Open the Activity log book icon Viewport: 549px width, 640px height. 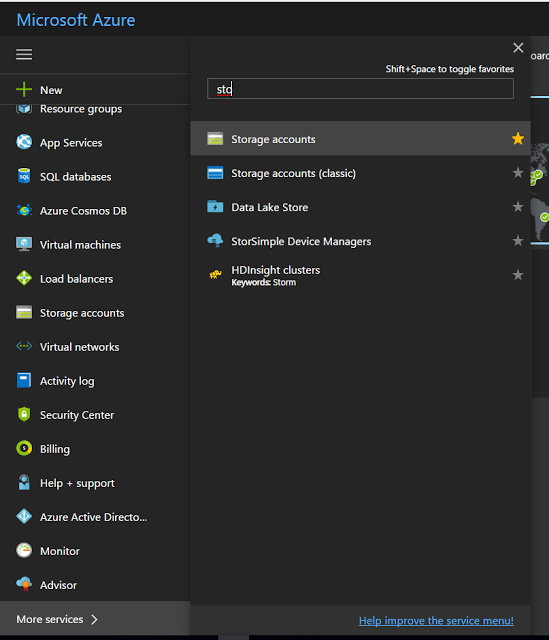coord(24,380)
